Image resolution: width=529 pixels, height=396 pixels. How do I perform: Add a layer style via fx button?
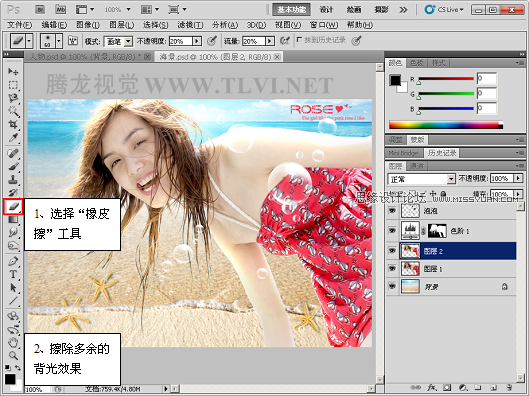431,388
